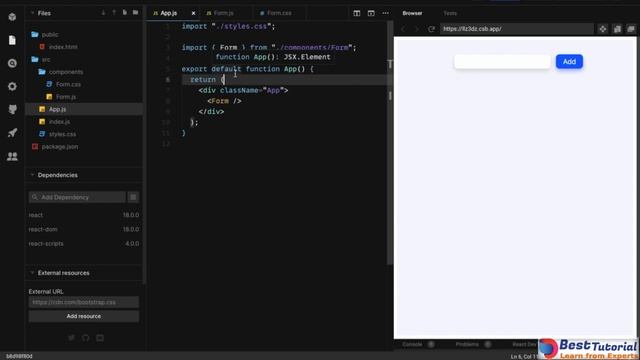Screen dimensions: 640x360
Task: Refresh the browser preview
Action: pos(431,29)
